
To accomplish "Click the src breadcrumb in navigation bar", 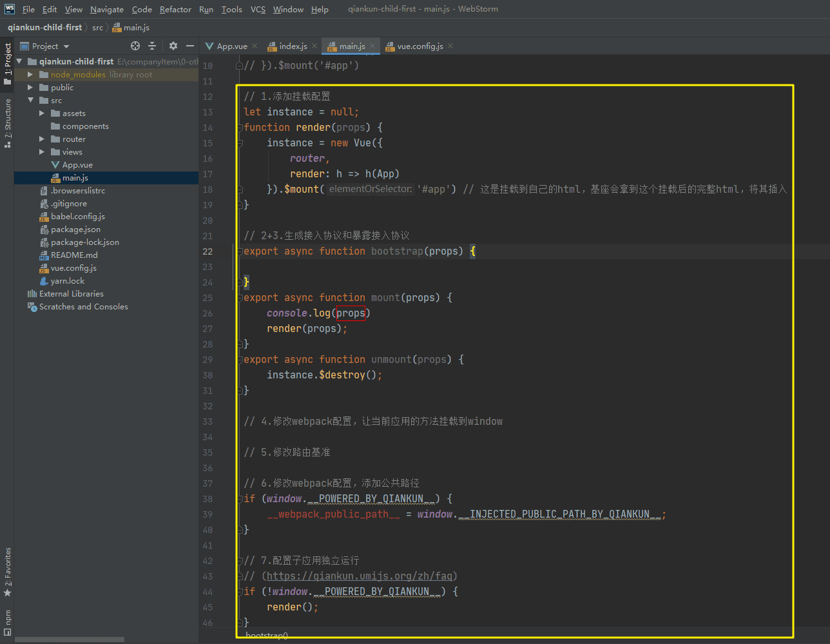I will (x=97, y=28).
